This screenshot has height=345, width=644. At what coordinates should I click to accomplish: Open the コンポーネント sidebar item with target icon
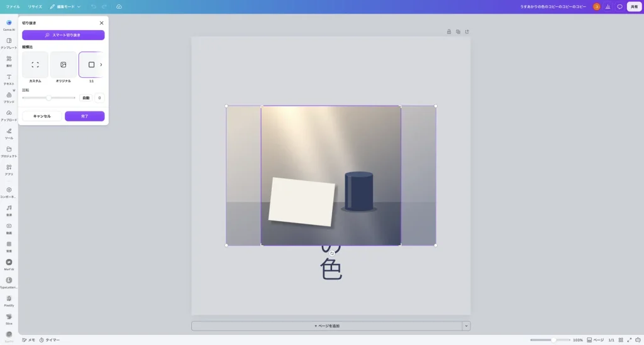coord(9,192)
